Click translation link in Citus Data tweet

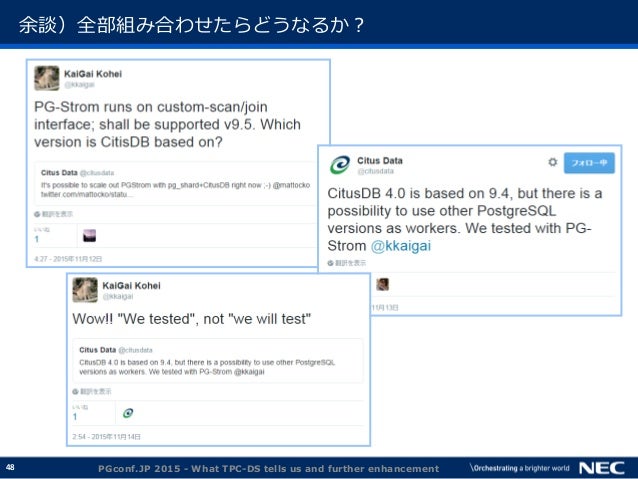pos(347,263)
